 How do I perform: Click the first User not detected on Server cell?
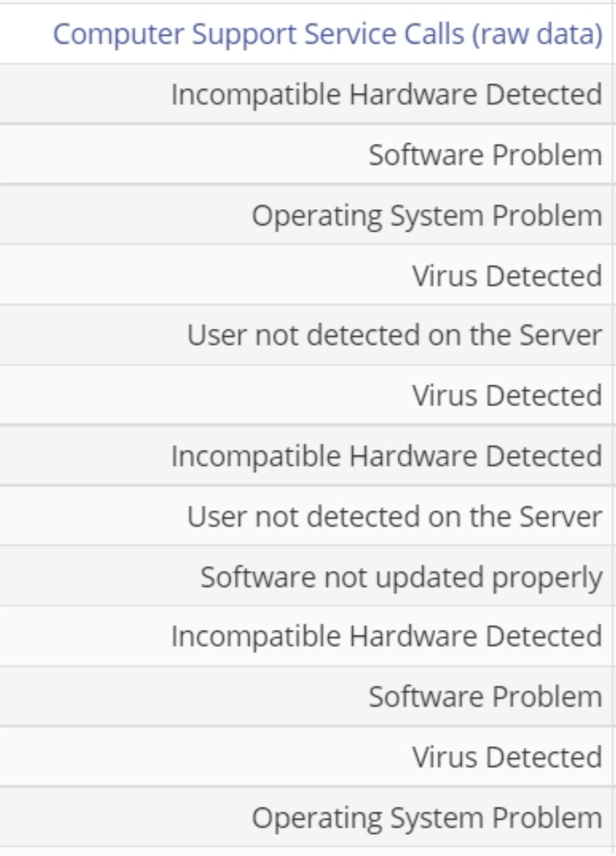[x=306, y=335]
